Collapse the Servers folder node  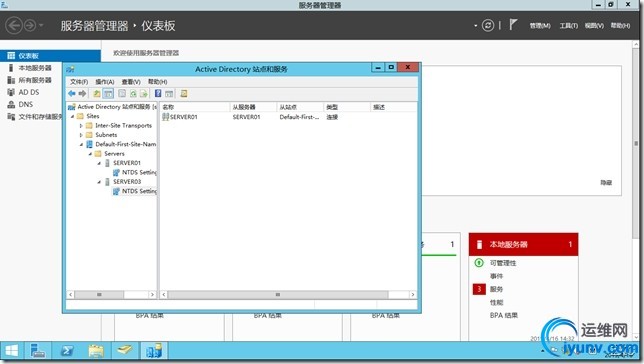pyautogui.click(x=90, y=154)
